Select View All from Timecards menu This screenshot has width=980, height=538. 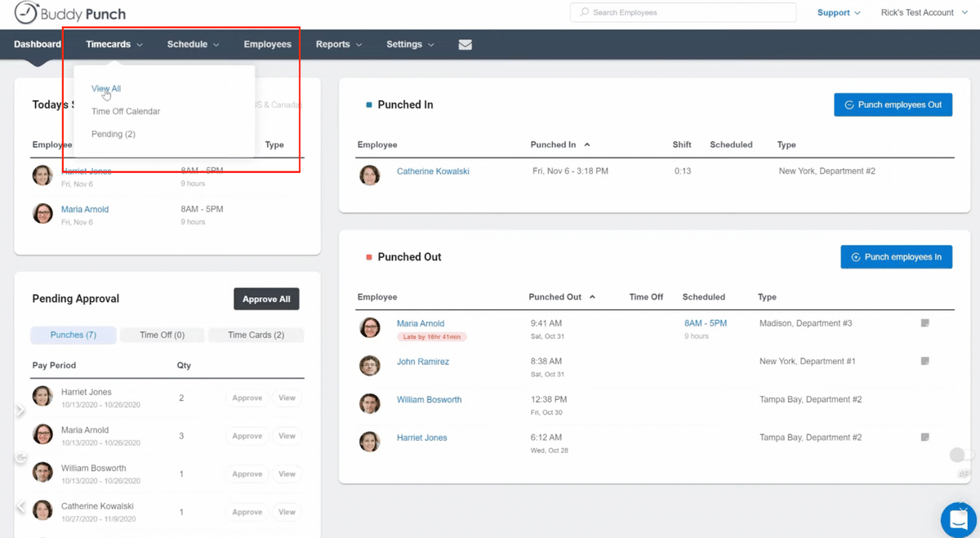[106, 88]
